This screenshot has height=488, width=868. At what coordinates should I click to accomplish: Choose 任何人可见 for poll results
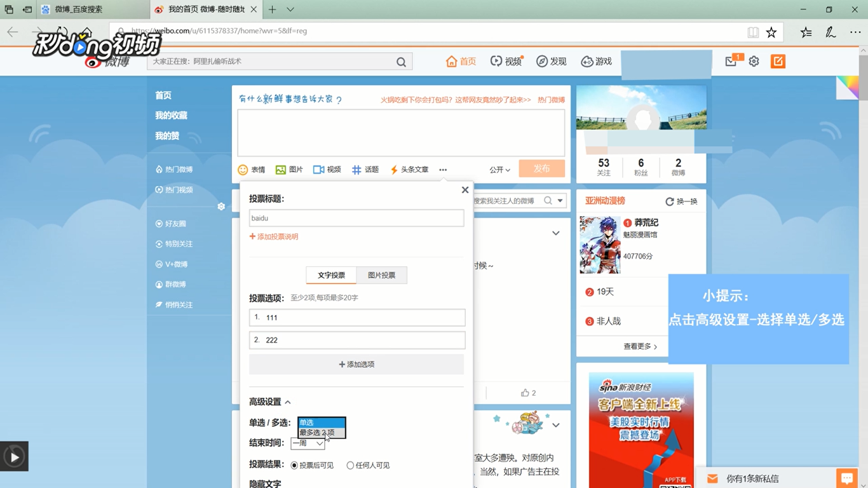[349, 465]
